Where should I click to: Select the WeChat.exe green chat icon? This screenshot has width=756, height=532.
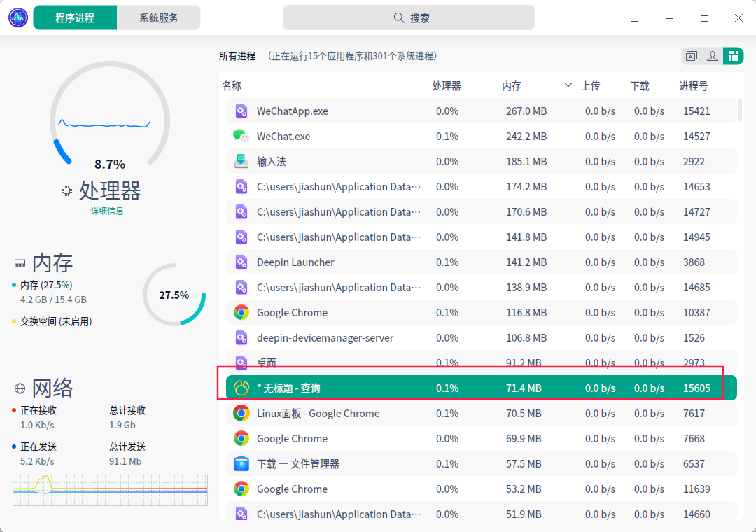(x=241, y=136)
